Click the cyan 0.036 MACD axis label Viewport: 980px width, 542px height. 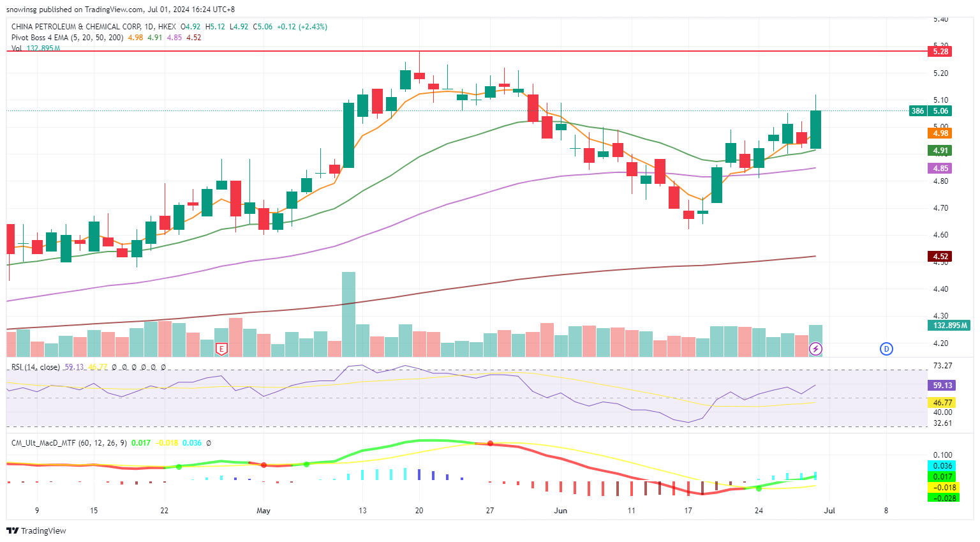coord(942,465)
